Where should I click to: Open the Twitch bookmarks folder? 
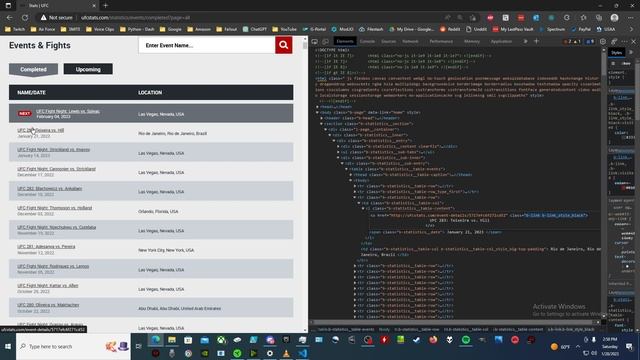coord(16,29)
